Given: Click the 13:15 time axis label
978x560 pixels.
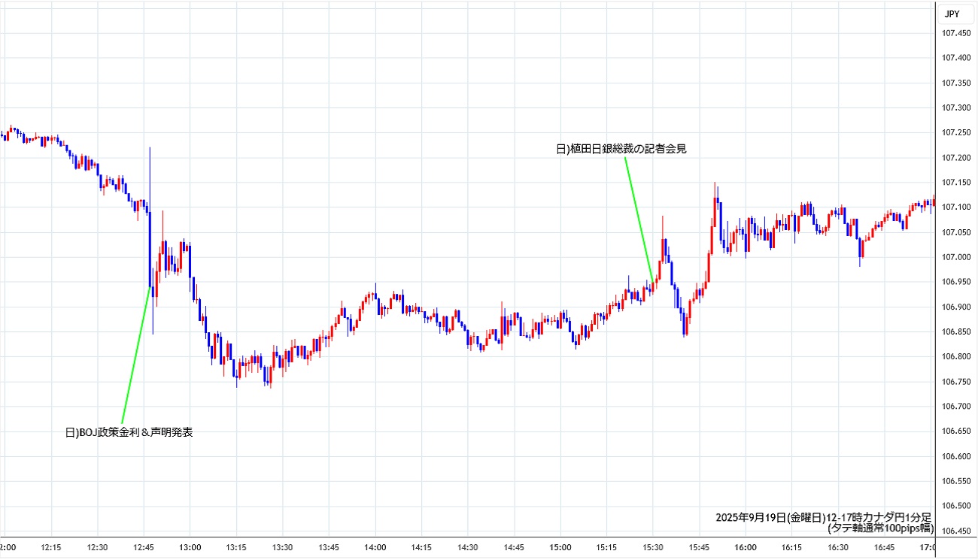Looking at the screenshot, I should (236, 548).
